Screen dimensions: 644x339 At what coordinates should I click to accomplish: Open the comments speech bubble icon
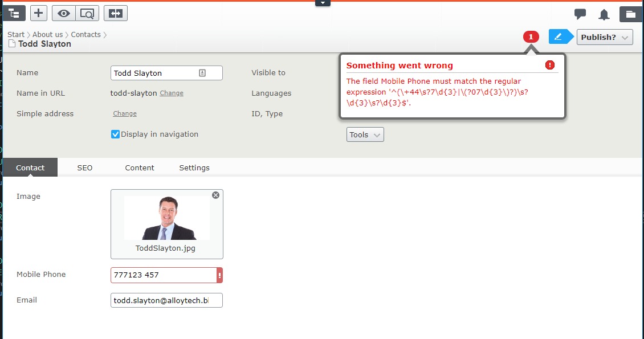click(580, 14)
